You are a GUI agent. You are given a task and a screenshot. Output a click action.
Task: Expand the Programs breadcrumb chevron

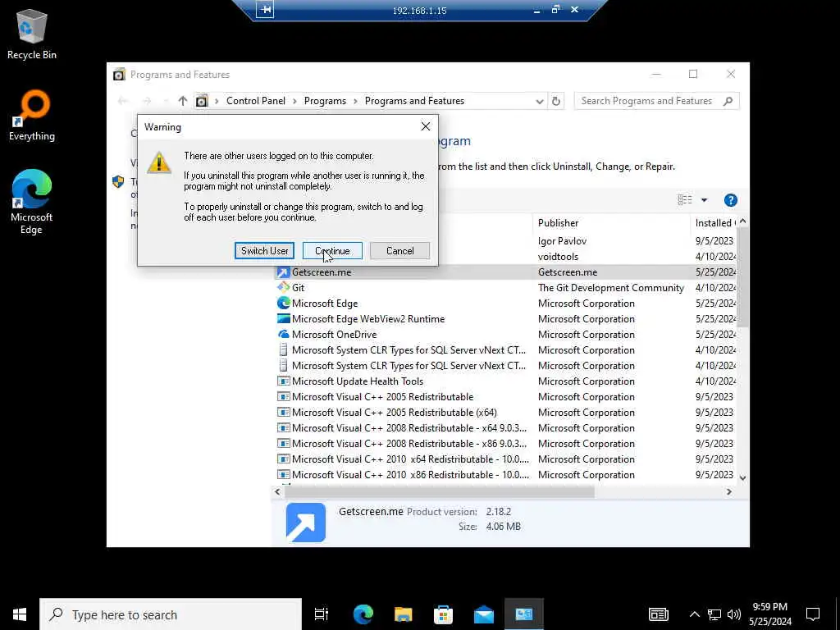(356, 101)
